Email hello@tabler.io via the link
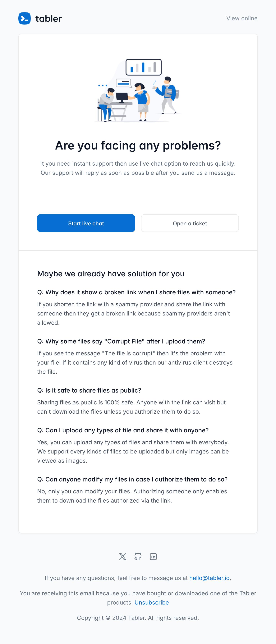276x644 pixels. coord(209,578)
